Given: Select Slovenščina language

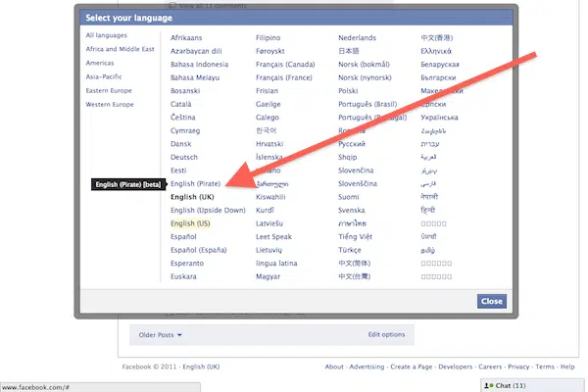Looking at the screenshot, I should tap(358, 184).
